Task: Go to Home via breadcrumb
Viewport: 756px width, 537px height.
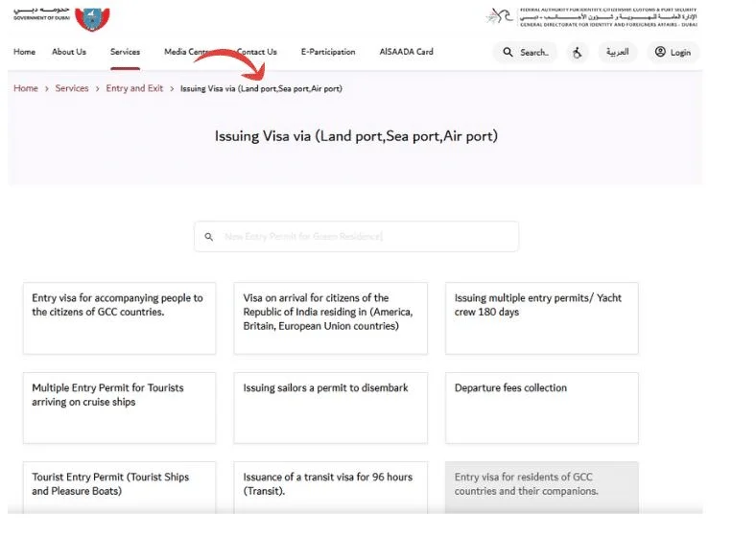Action: 26,88
